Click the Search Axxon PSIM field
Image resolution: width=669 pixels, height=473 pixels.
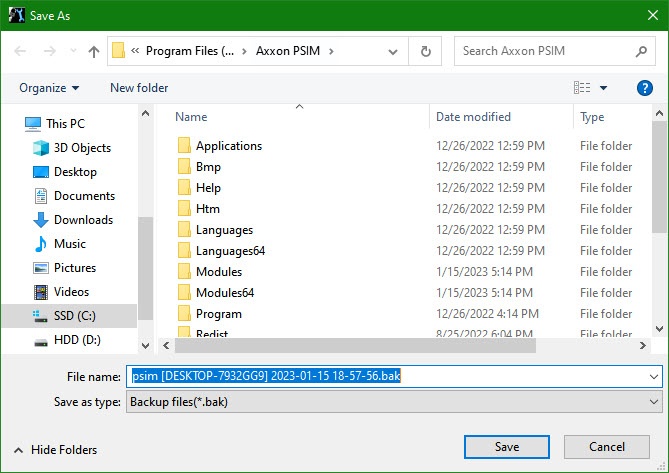(x=545, y=51)
